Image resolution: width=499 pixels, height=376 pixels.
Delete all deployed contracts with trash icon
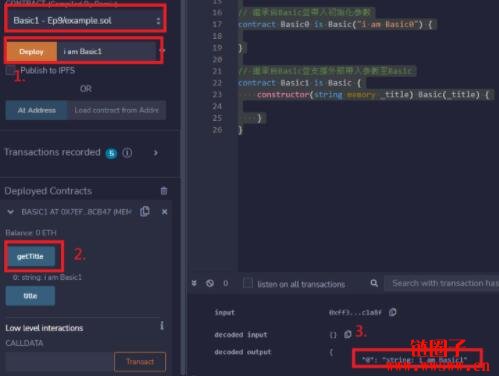tap(164, 191)
